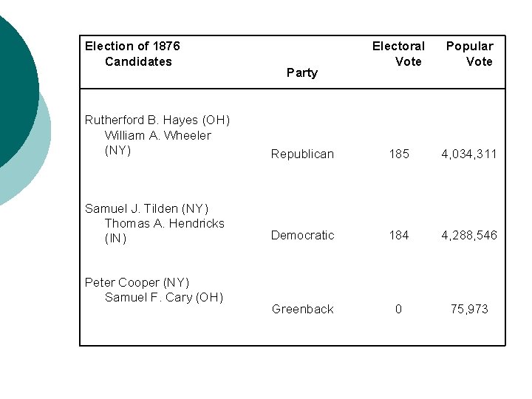This screenshot has width=532, height=399.
Task: Click the electoral vote value 0
Action: (x=398, y=309)
